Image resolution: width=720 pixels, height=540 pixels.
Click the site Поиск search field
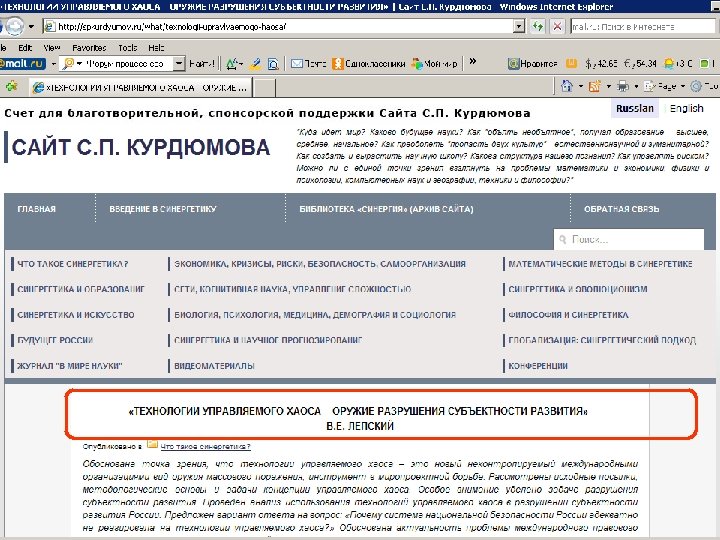(629, 239)
